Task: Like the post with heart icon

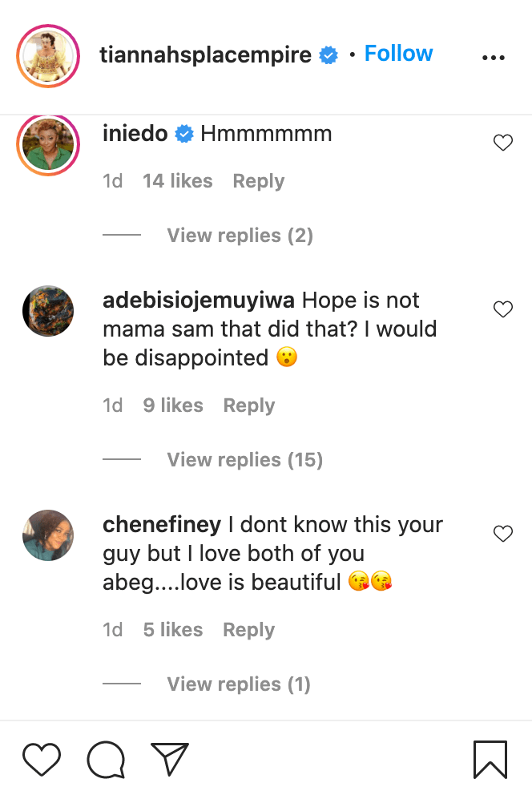Action: tap(42, 759)
